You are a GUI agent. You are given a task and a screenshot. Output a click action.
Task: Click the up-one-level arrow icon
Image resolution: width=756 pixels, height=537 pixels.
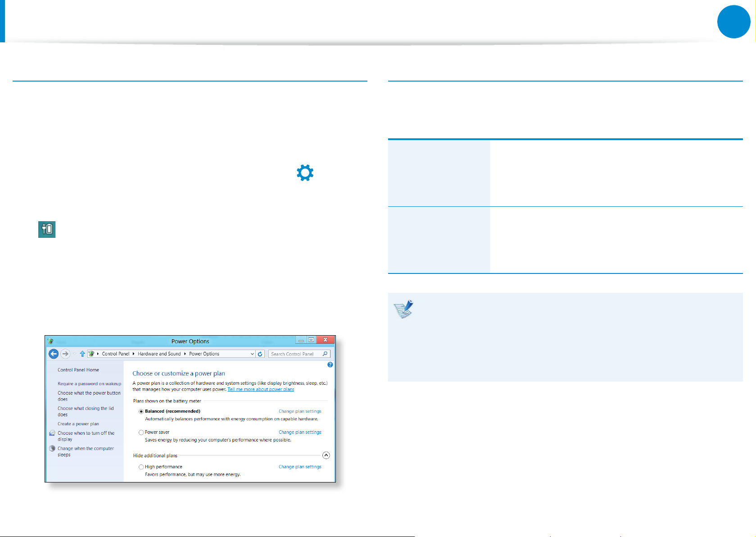82,354
